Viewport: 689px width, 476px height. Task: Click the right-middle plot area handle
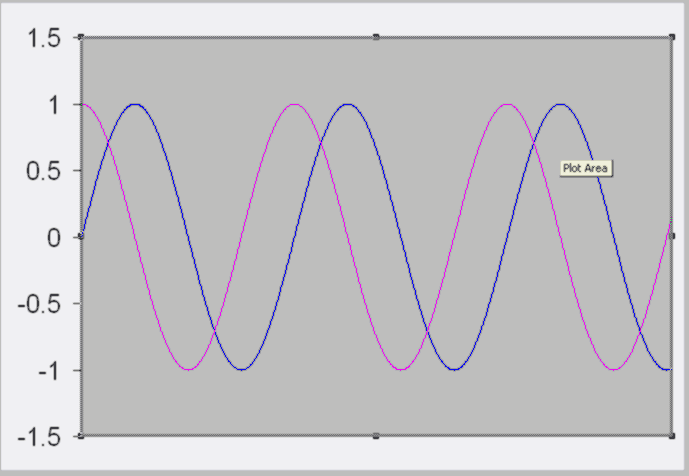click(671, 236)
